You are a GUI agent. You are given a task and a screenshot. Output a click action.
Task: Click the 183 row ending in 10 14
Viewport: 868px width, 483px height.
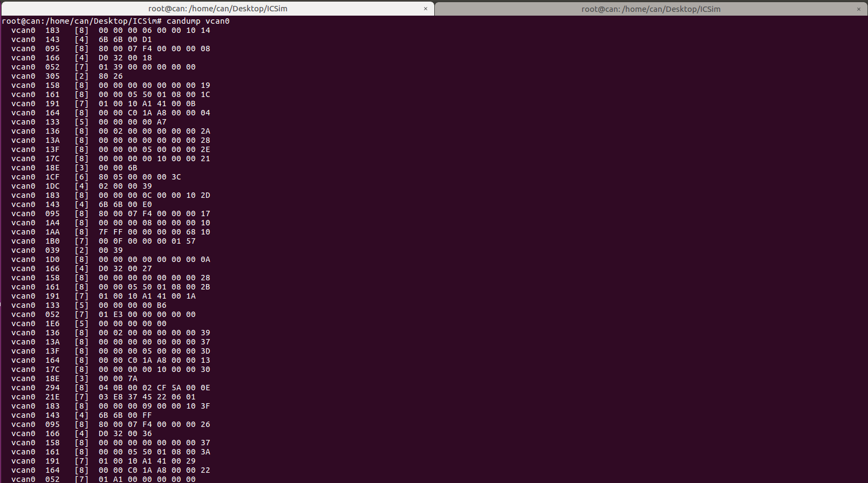coord(111,30)
